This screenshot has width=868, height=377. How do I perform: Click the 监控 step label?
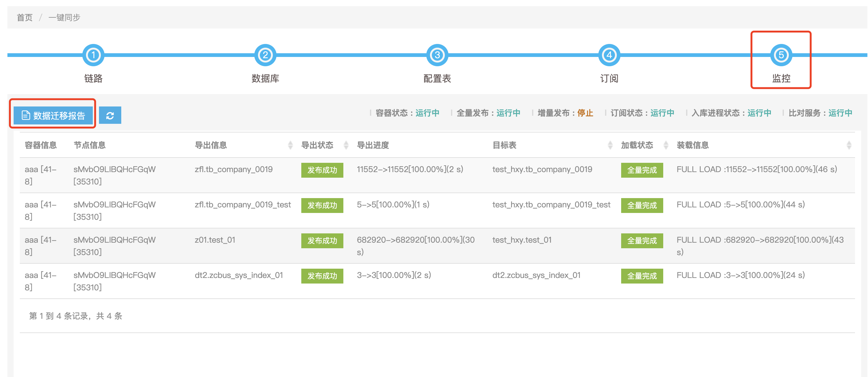[x=781, y=79]
